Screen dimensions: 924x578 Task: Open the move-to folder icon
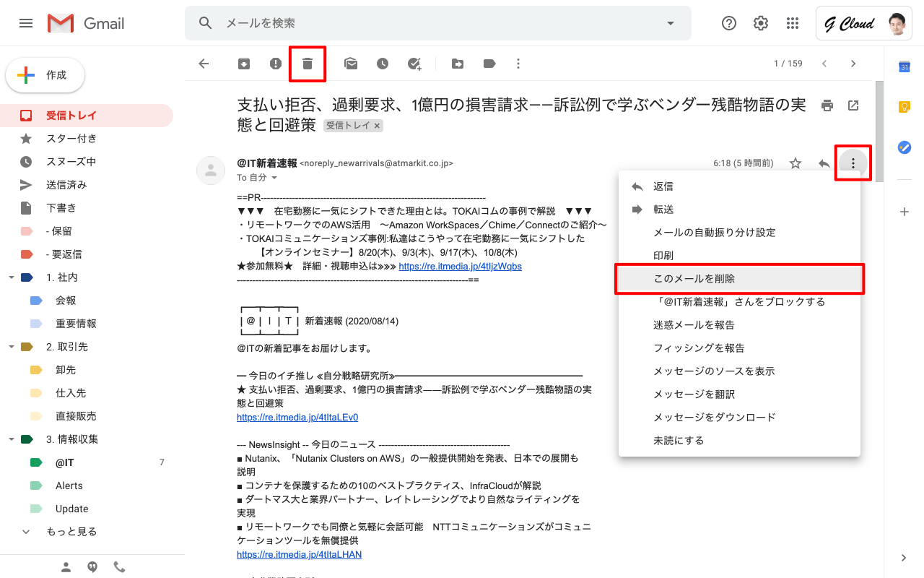pos(458,64)
